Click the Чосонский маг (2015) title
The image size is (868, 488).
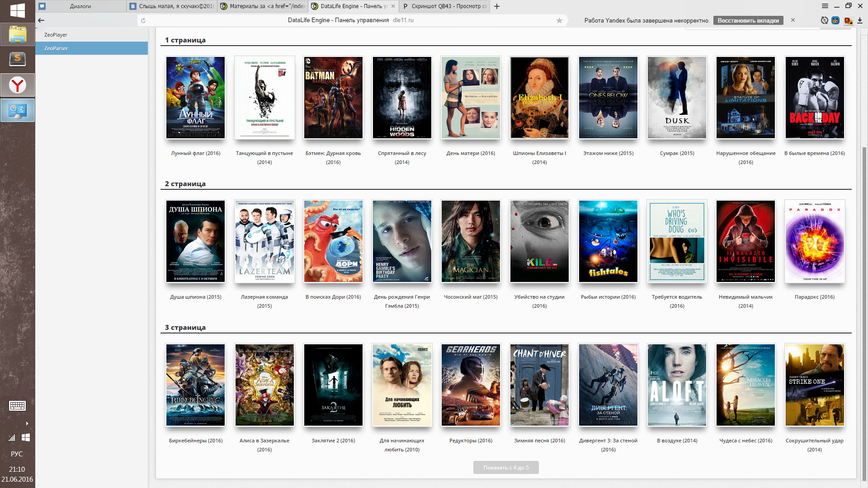(471, 297)
